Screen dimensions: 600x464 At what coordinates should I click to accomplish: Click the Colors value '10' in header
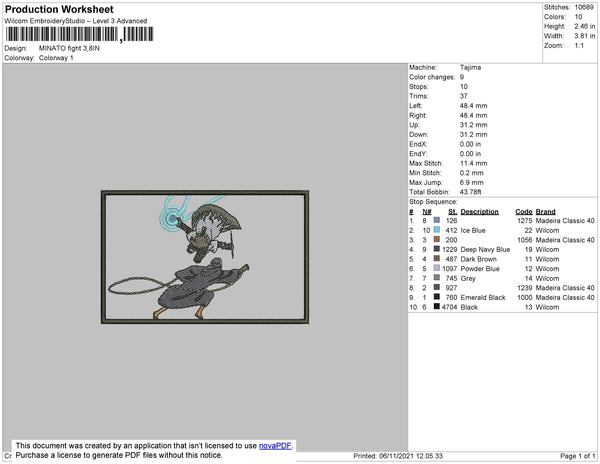578,17
